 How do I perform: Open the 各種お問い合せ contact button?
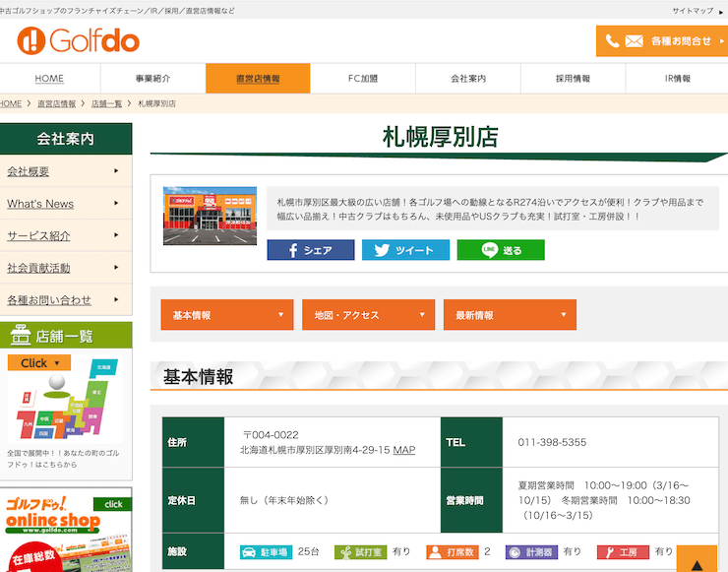pyautogui.click(x=661, y=41)
